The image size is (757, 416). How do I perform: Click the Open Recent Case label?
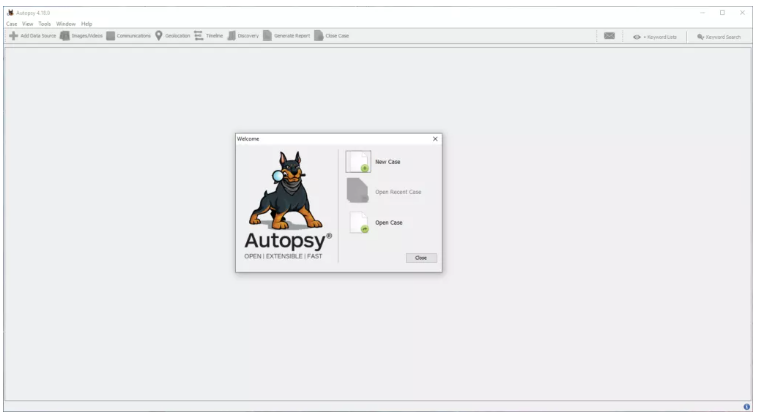click(398, 192)
